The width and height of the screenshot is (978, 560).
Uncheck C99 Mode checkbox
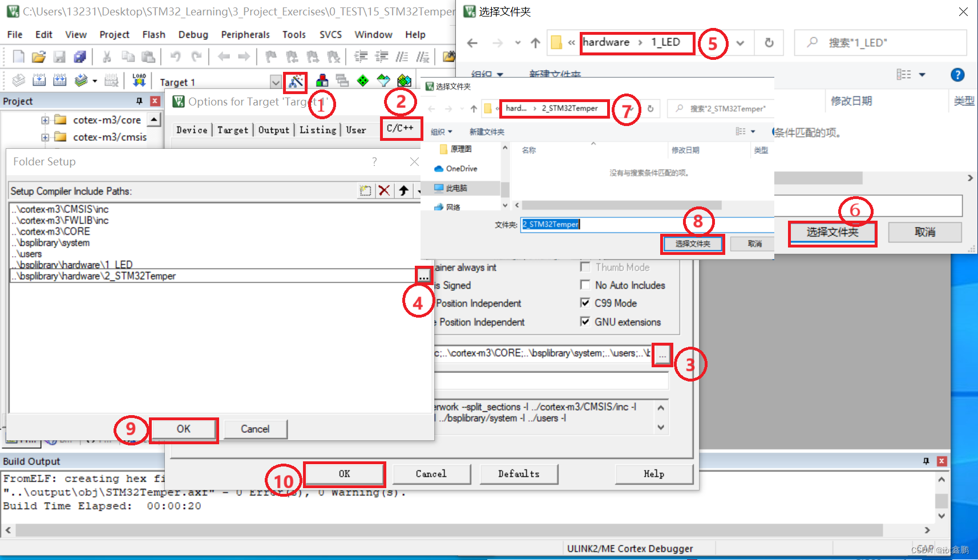click(585, 303)
